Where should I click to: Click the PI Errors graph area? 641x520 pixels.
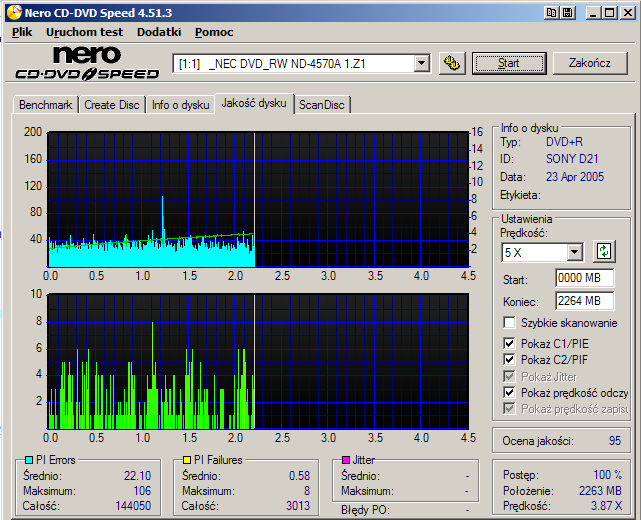click(x=258, y=199)
